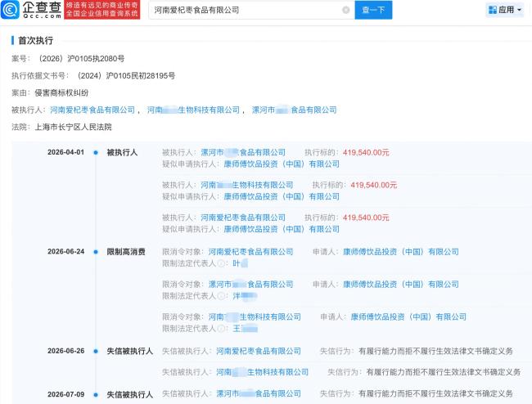Click first 执行标的 amount 419,540.00元 for 漯河市
The width and height of the screenshot is (532, 404).
click(366, 152)
